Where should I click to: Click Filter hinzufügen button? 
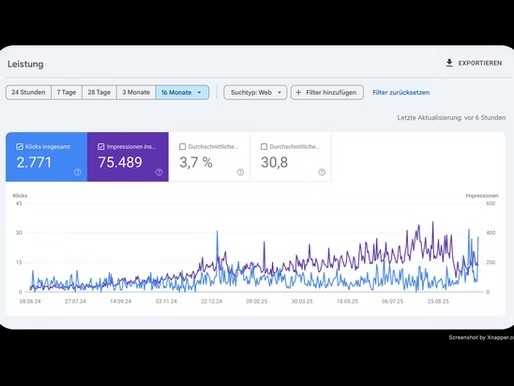pyautogui.click(x=327, y=92)
